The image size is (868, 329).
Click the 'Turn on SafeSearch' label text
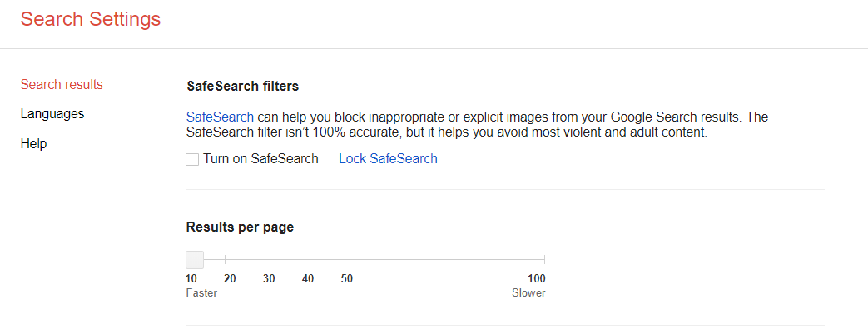pyautogui.click(x=260, y=159)
